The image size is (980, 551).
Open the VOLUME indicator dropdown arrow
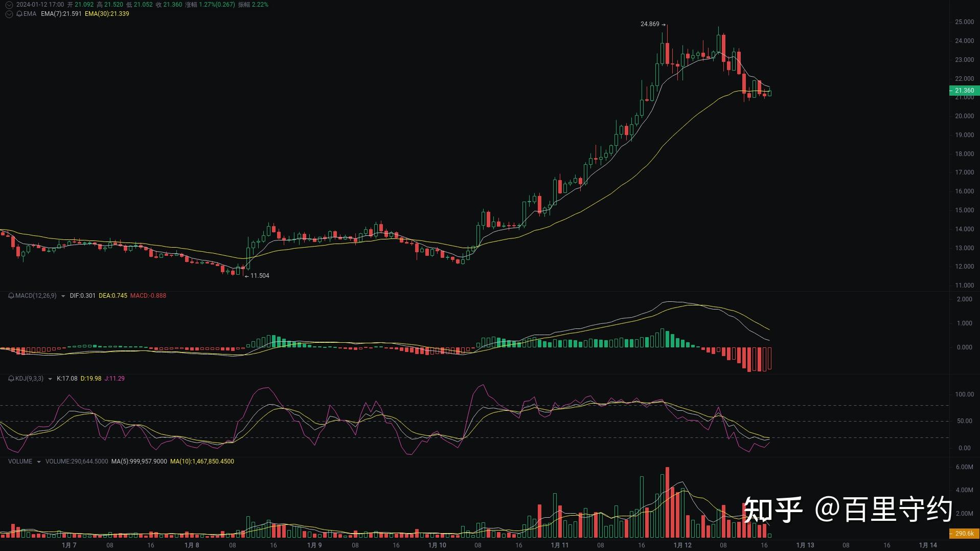tap(38, 462)
